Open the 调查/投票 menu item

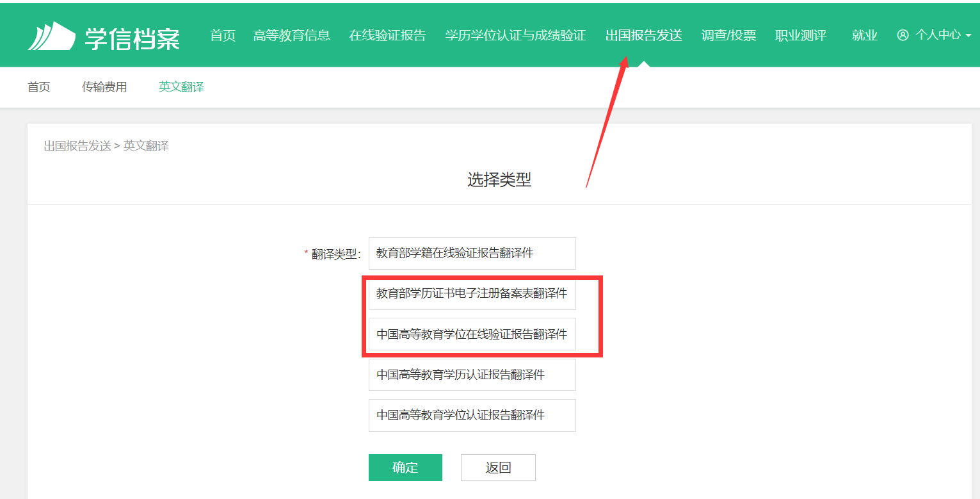click(x=728, y=35)
